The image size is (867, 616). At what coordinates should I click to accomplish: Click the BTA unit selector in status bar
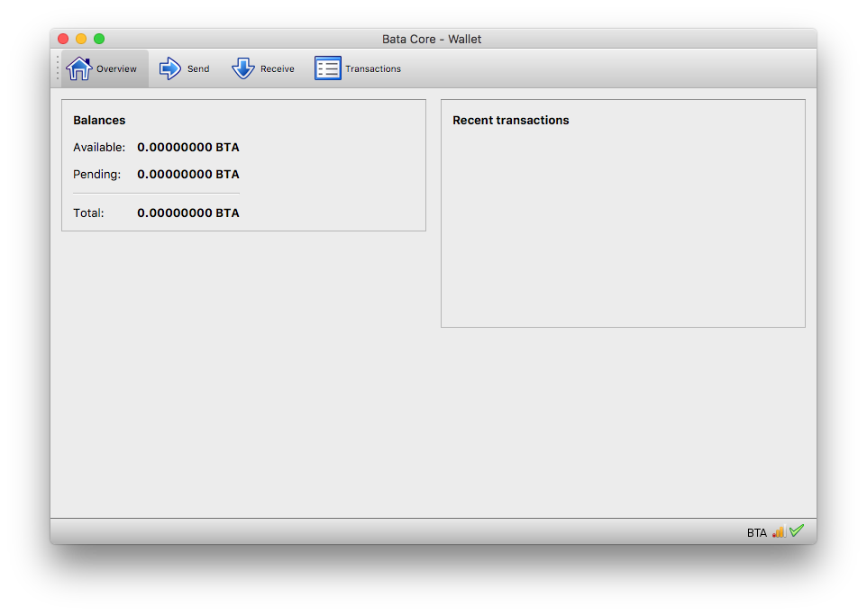(756, 532)
